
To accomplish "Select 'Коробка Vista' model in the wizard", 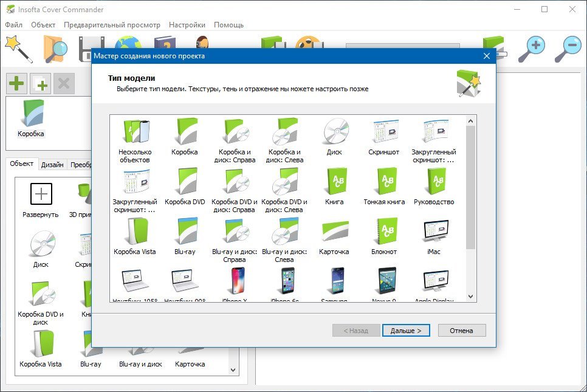I will (135, 237).
